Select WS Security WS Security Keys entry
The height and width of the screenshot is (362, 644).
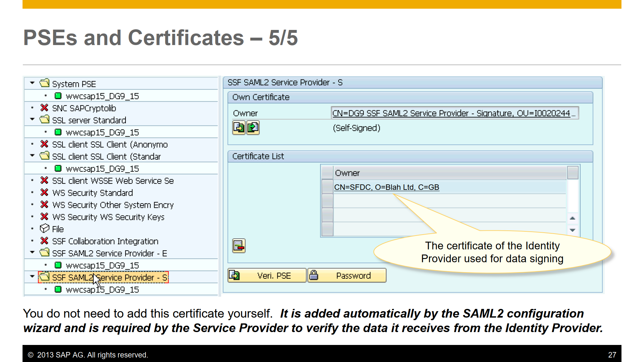pyautogui.click(x=108, y=217)
